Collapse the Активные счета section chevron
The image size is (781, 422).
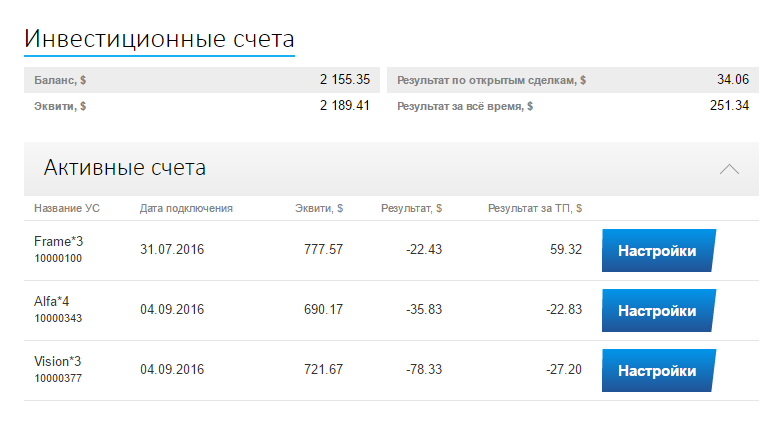pos(729,169)
